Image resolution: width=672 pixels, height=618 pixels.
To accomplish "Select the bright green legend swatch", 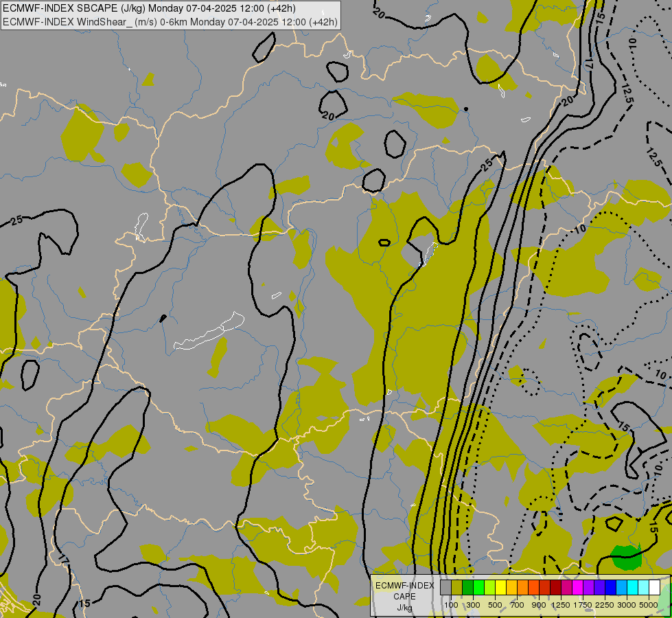I will [x=479, y=587].
